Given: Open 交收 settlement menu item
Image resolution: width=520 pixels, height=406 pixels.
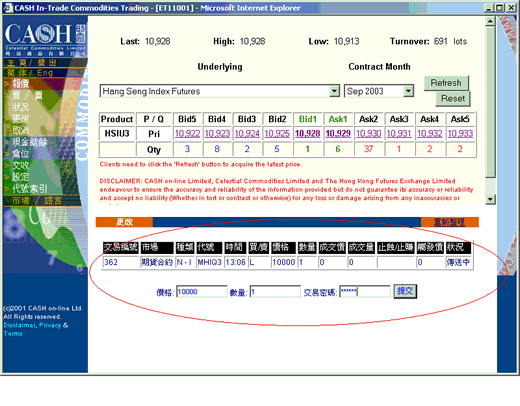Looking at the screenshot, I should (x=21, y=165).
